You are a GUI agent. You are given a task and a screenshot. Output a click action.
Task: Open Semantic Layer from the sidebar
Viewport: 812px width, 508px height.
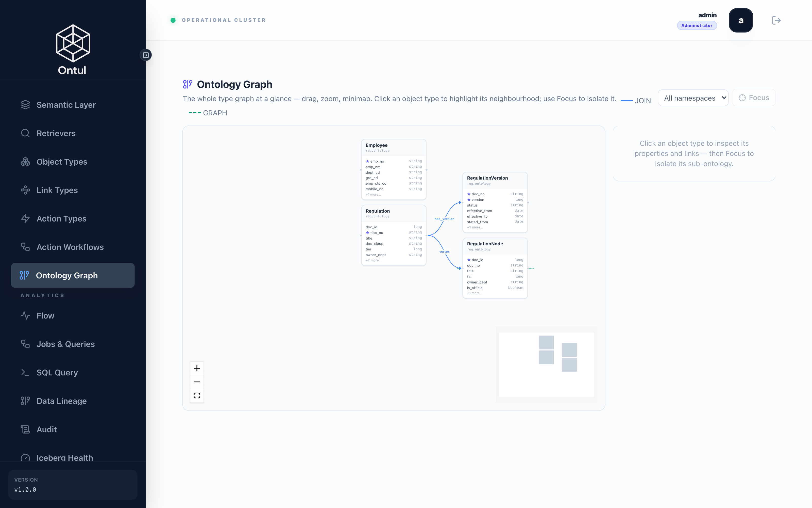(x=73, y=105)
